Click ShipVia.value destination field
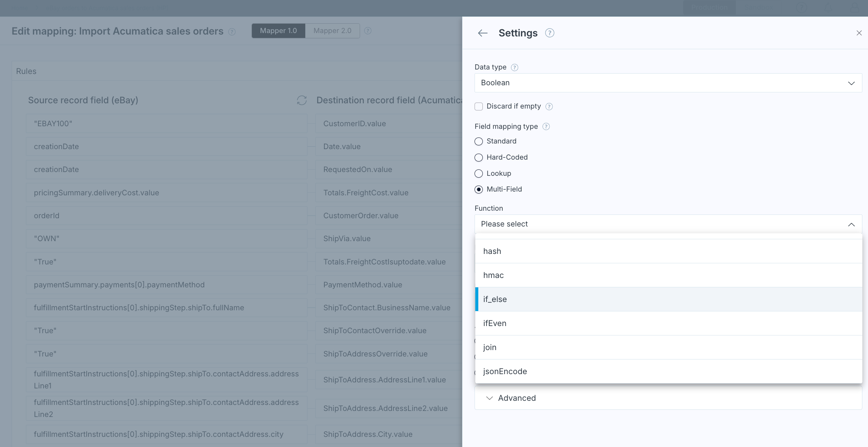 pyautogui.click(x=389, y=239)
